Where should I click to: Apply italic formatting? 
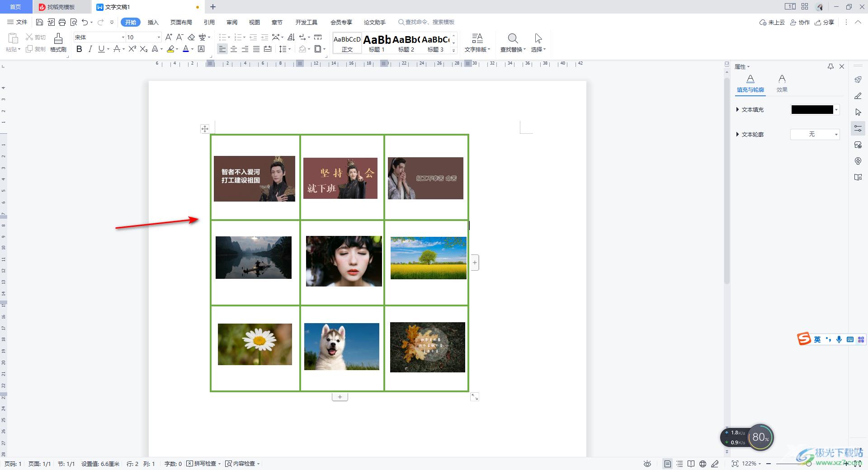(90, 49)
